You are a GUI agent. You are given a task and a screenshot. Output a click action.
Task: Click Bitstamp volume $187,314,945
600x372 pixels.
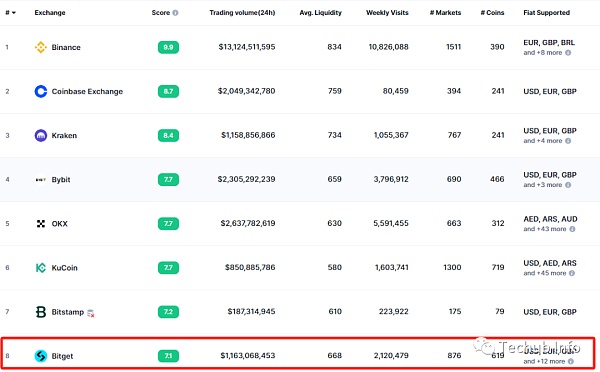(251, 311)
